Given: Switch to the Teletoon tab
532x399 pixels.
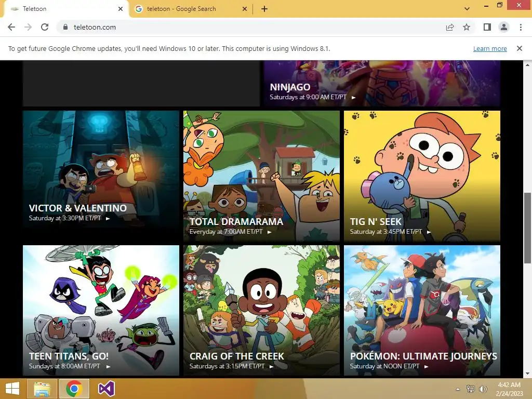Looking at the screenshot, I should pyautogui.click(x=66, y=9).
